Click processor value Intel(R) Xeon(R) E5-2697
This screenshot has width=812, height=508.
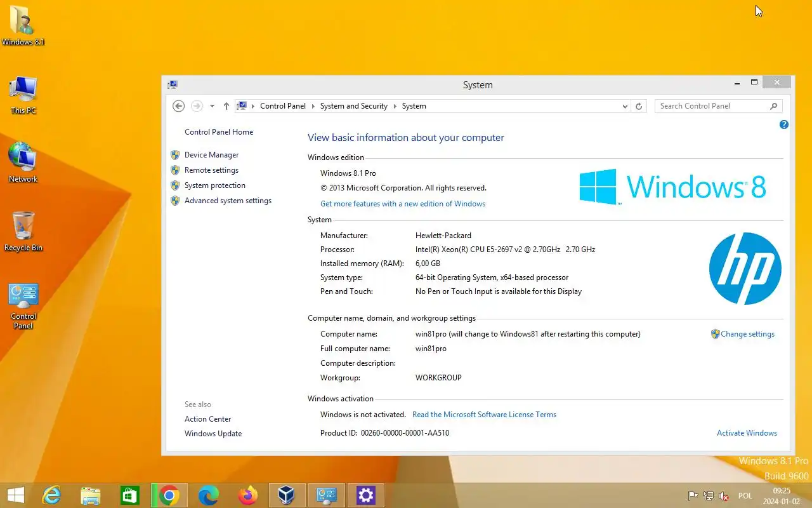505,250
